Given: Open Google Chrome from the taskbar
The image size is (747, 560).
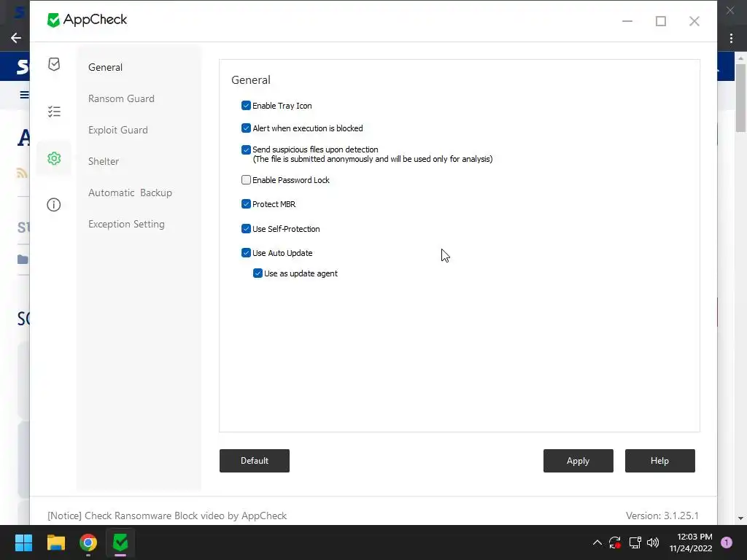Looking at the screenshot, I should [x=88, y=542].
